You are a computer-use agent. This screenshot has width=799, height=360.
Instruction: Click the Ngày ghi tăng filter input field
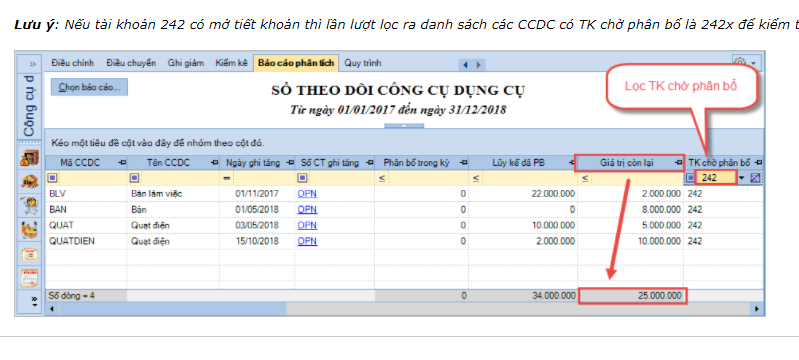click(x=263, y=178)
